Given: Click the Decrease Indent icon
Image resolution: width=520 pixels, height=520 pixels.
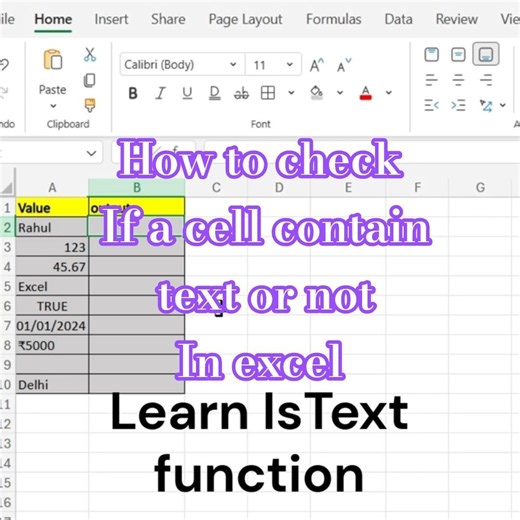Looking at the screenshot, I should [x=431, y=106].
